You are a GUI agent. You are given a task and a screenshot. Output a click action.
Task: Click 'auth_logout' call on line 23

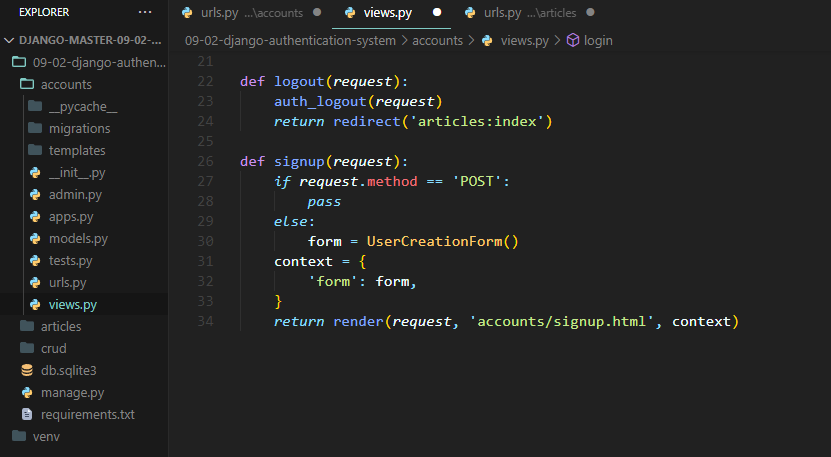point(320,101)
